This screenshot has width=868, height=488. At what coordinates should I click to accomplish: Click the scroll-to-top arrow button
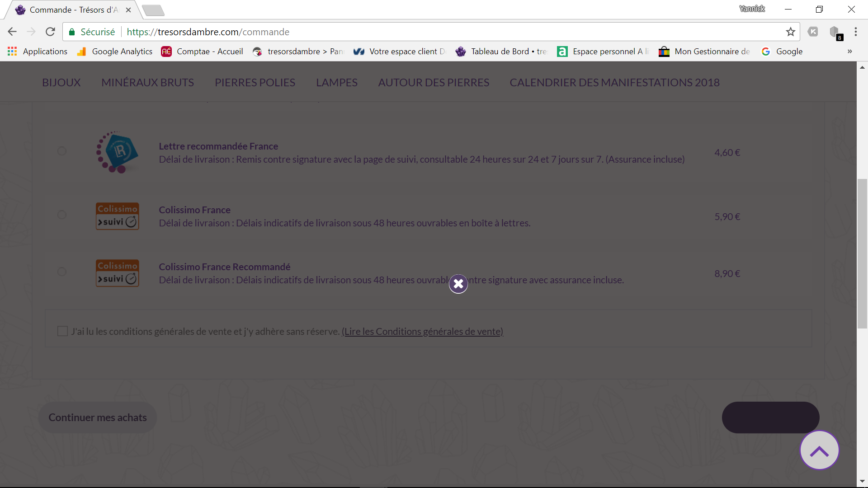coord(819,450)
